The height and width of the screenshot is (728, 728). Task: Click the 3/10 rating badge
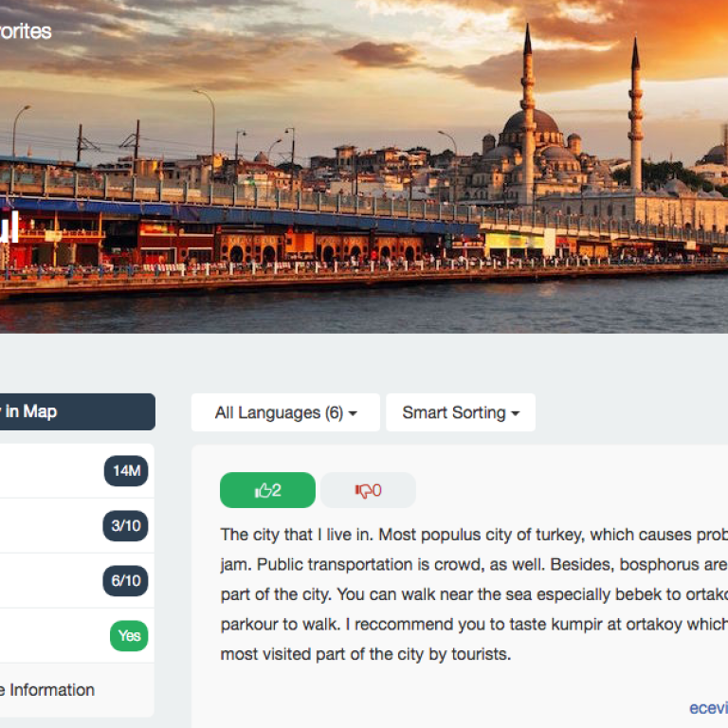coord(126,526)
